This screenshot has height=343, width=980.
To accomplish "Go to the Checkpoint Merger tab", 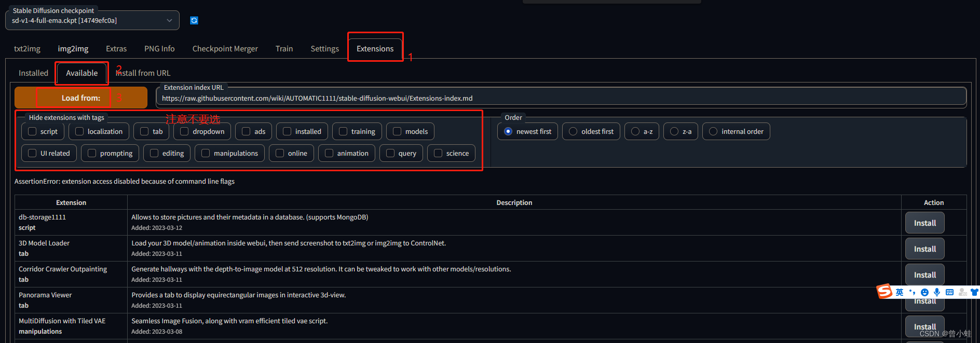I will [x=225, y=49].
